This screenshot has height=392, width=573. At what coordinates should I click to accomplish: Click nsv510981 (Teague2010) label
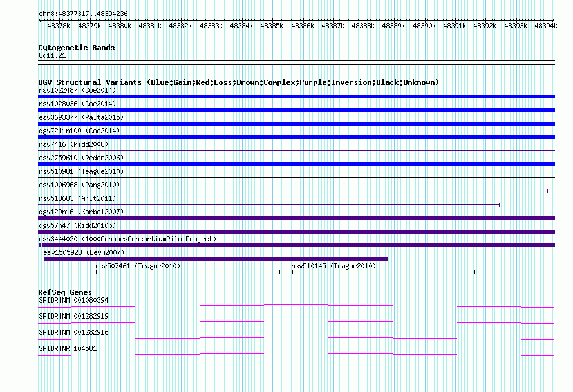[x=81, y=171]
